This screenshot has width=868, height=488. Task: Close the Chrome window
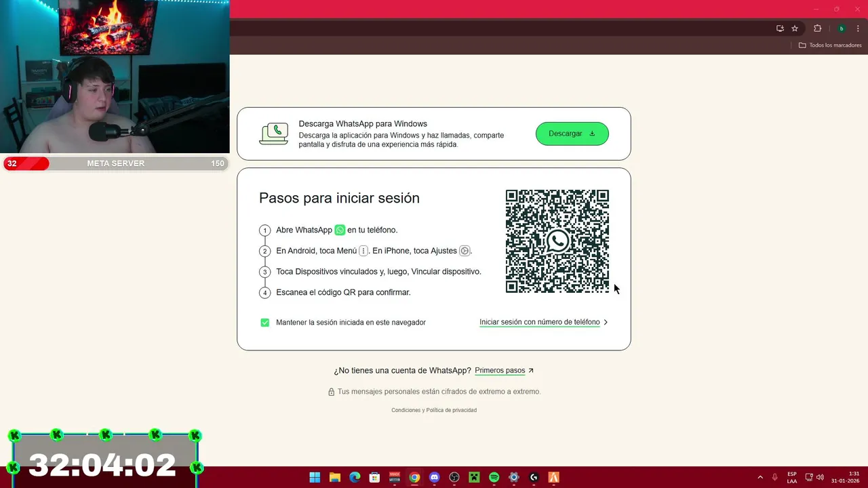[856, 9]
